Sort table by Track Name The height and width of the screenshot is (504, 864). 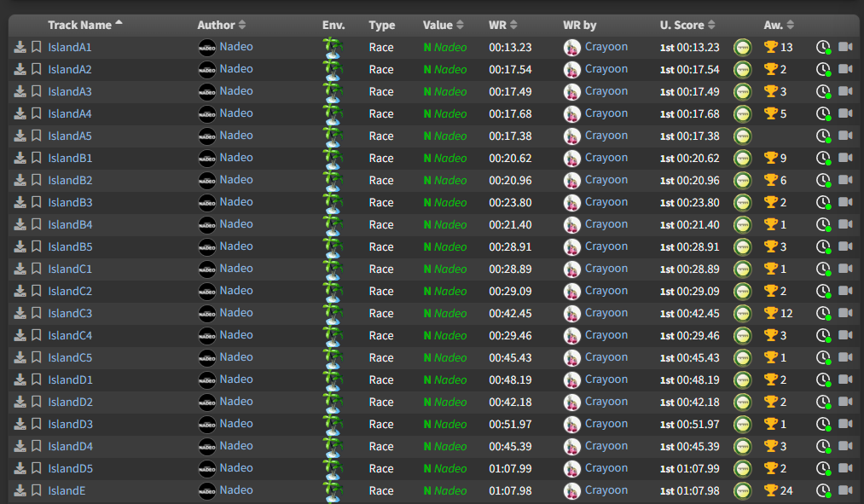[84, 25]
